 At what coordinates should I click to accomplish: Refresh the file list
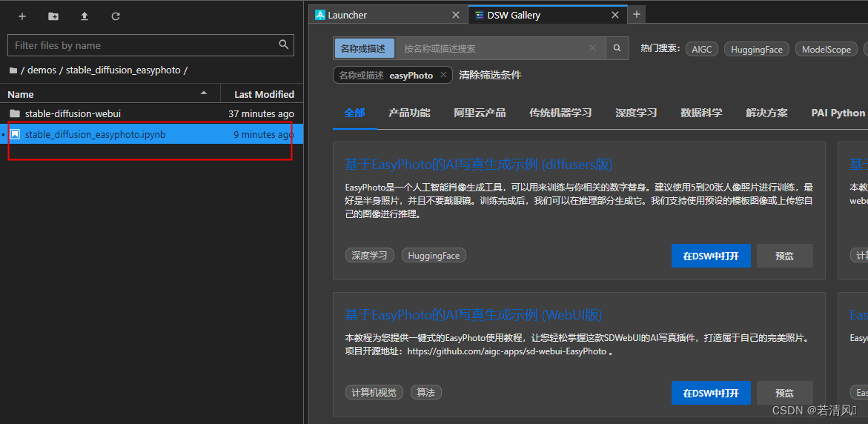pyautogui.click(x=116, y=16)
